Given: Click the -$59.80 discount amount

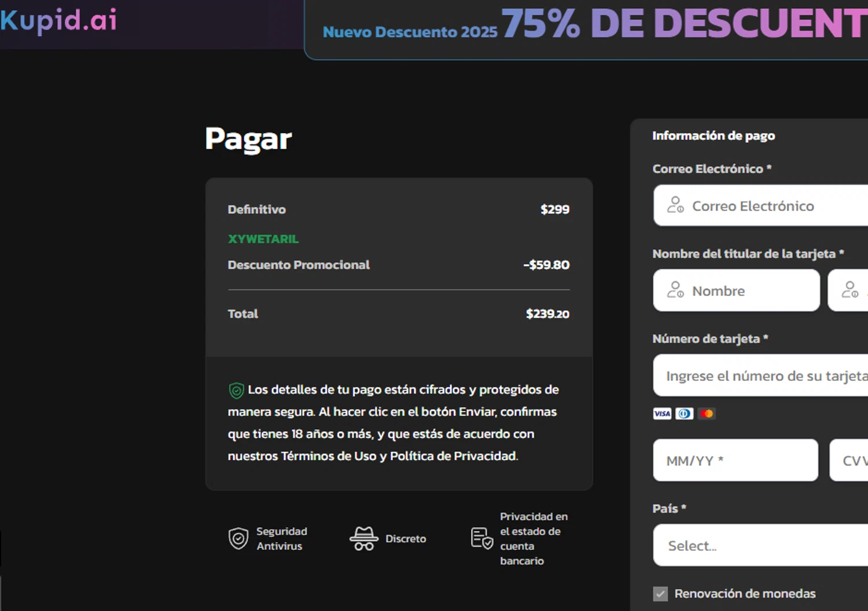Looking at the screenshot, I should pos(546,265).
